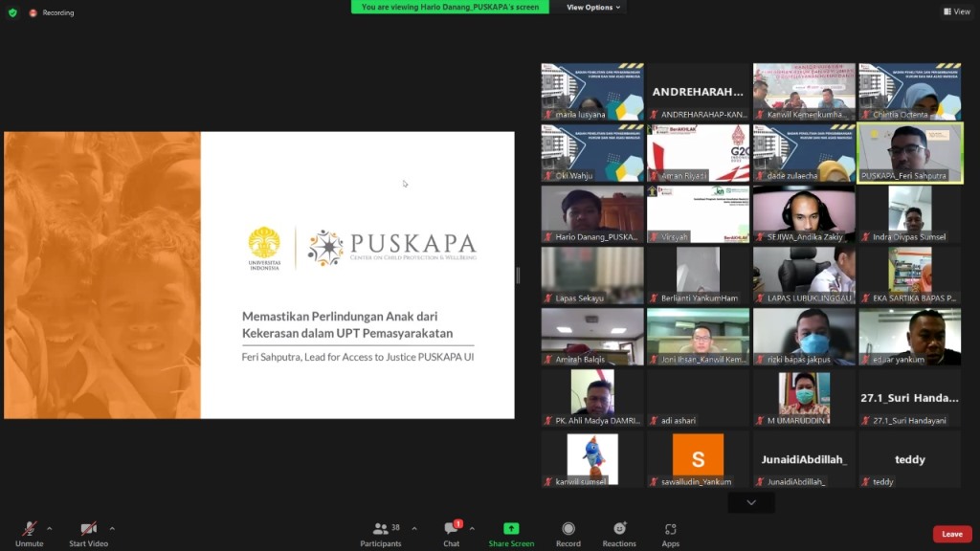980x551 pixels.
Task: Open the Chat panel
Action: [451, 529]
